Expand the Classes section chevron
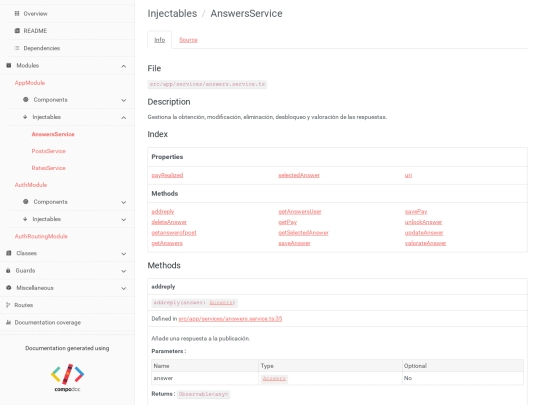The image size is (540, 405). 124,254
